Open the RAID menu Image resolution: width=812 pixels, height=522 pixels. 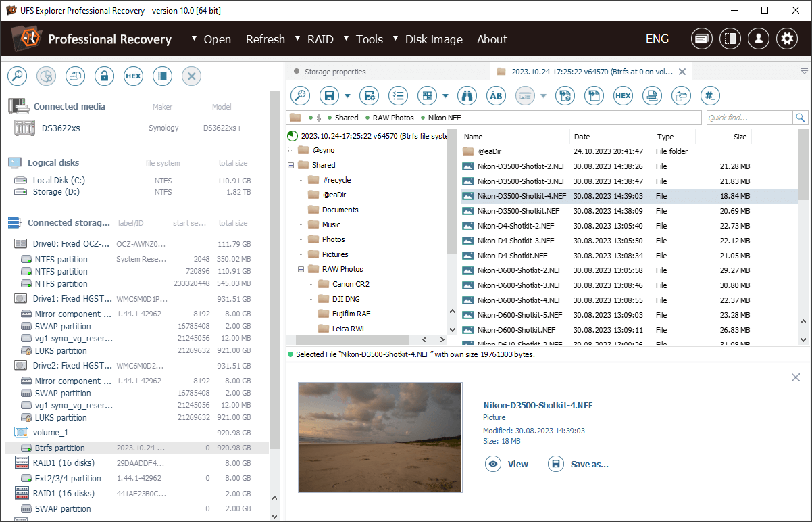[320, 39]
